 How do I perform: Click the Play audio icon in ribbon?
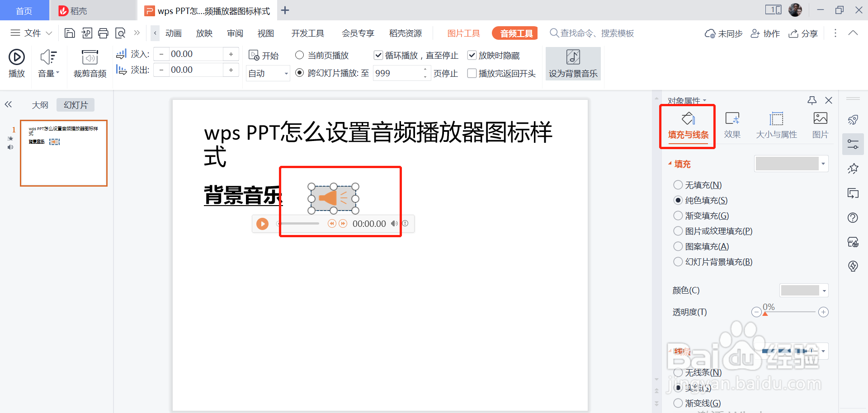coord(17,57)
